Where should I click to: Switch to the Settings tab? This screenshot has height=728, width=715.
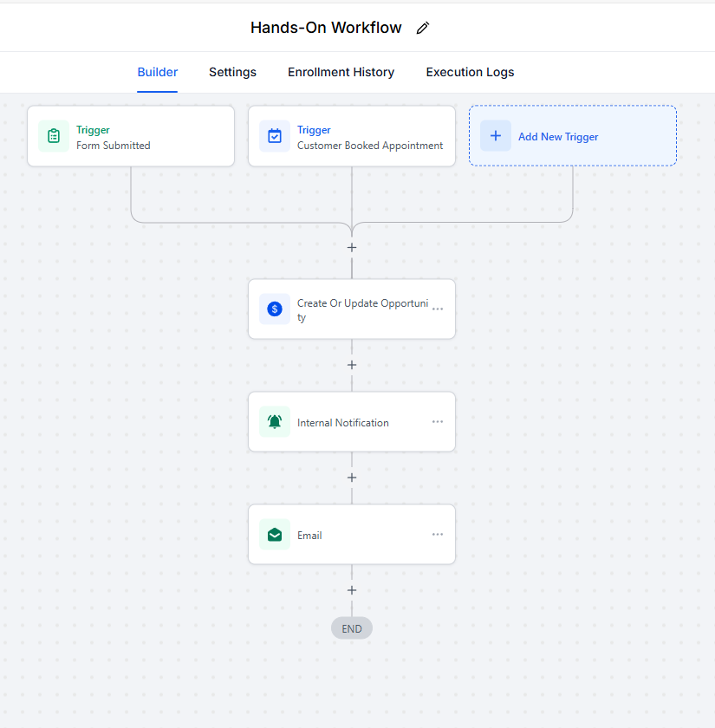232,72
